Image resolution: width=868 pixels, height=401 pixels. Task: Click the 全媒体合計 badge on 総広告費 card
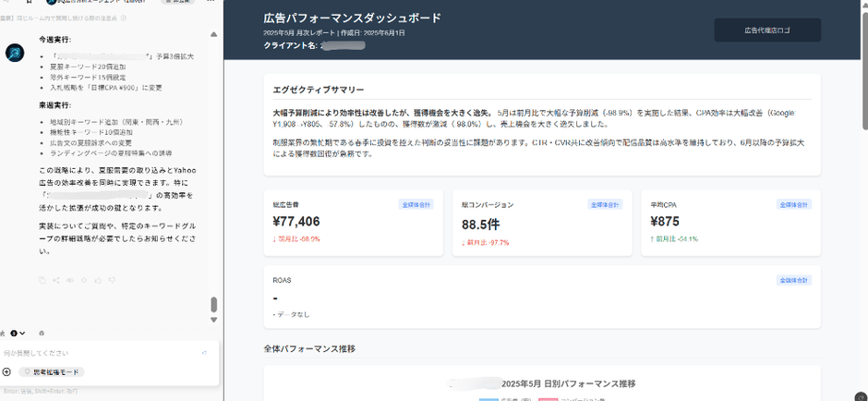coord(416,204)
